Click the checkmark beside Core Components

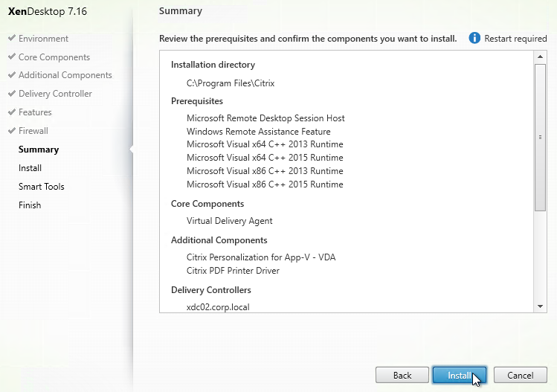[x=12, y=57]
